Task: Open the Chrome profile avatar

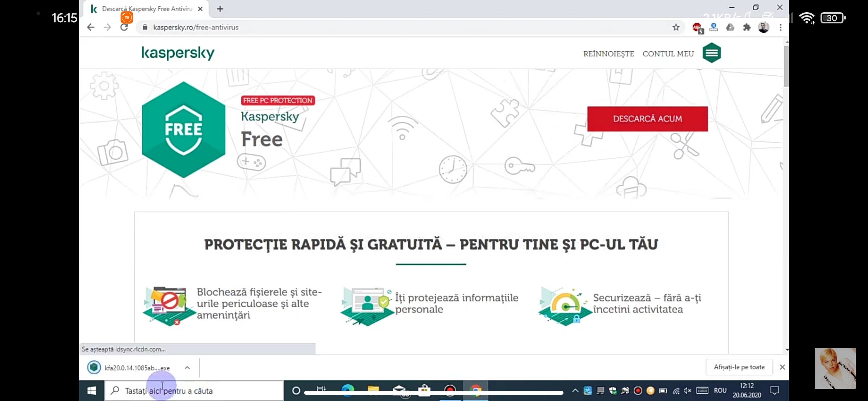Action: click(x=763, y=27)
